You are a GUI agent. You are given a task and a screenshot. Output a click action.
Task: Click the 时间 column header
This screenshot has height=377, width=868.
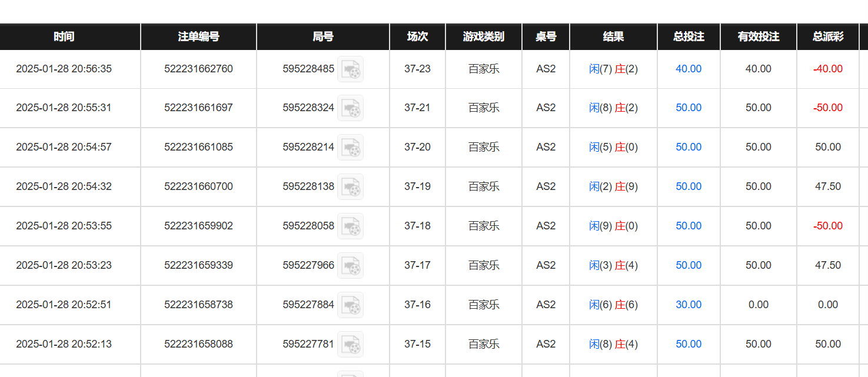(64, 36)
